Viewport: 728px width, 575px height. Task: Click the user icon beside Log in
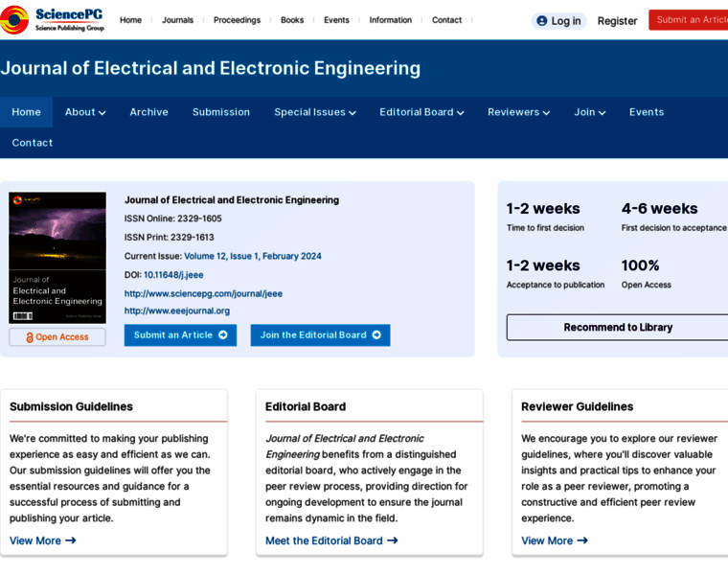(x=542, y=21)
